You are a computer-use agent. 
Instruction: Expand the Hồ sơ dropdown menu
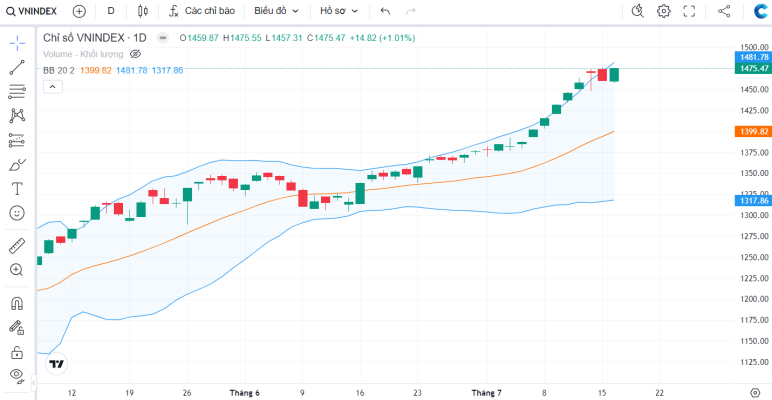click(x=339, y=11)
